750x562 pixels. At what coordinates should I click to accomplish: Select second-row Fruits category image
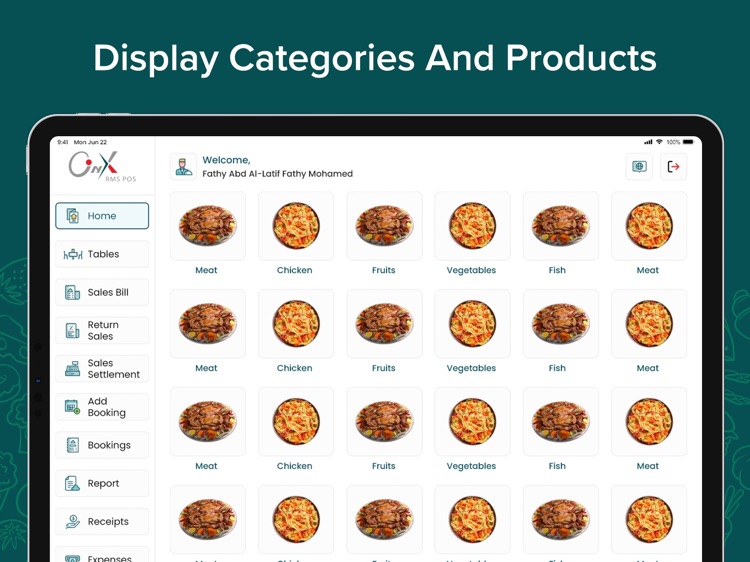click(384, 324)
